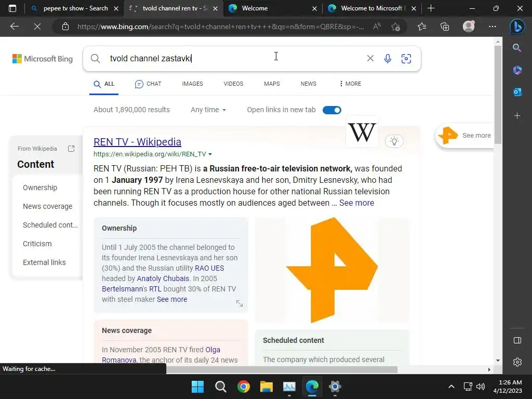This screenshot has width=532, height=399.
Task: Open the user profile avatar
Action: 469,26
